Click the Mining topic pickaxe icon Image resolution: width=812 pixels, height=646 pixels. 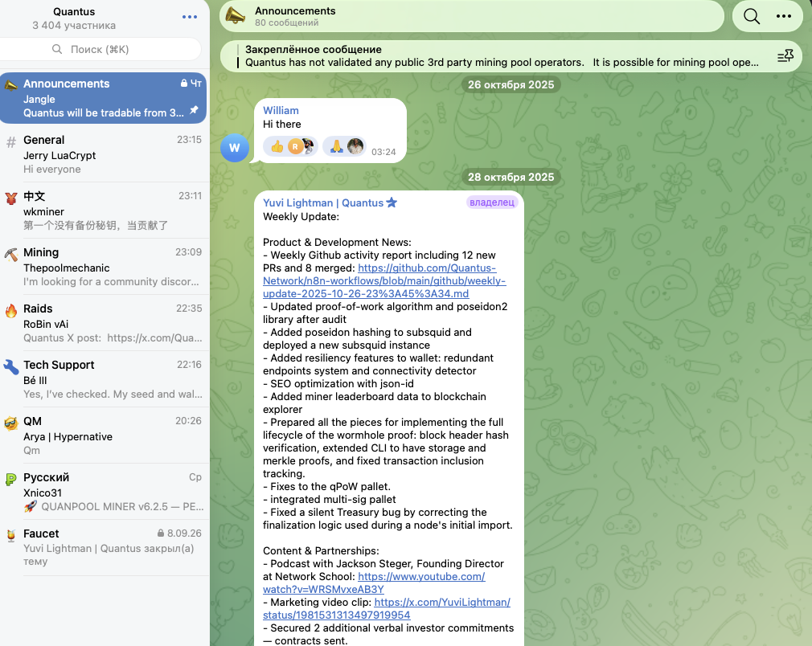(11, 254)
